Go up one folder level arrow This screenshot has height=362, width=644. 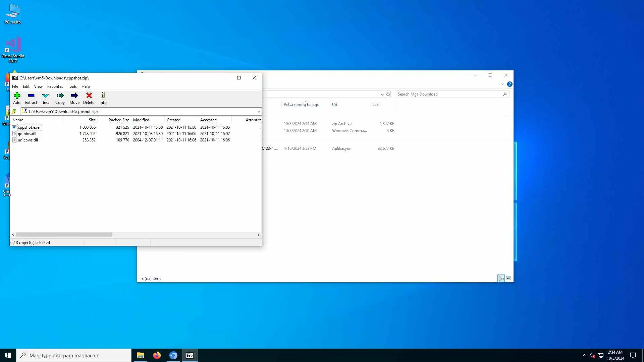14,111
